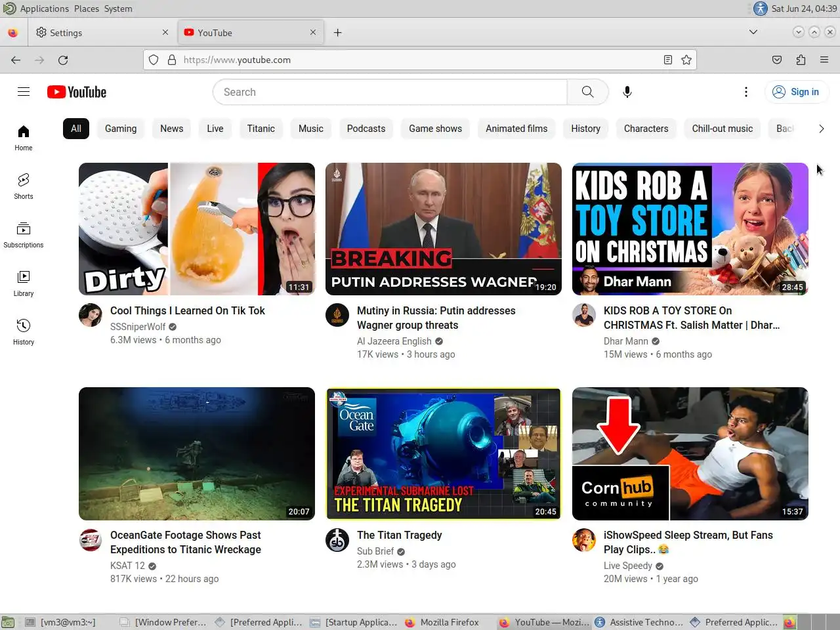
Task: Reload the page with refresh icon
Action: 63,60
